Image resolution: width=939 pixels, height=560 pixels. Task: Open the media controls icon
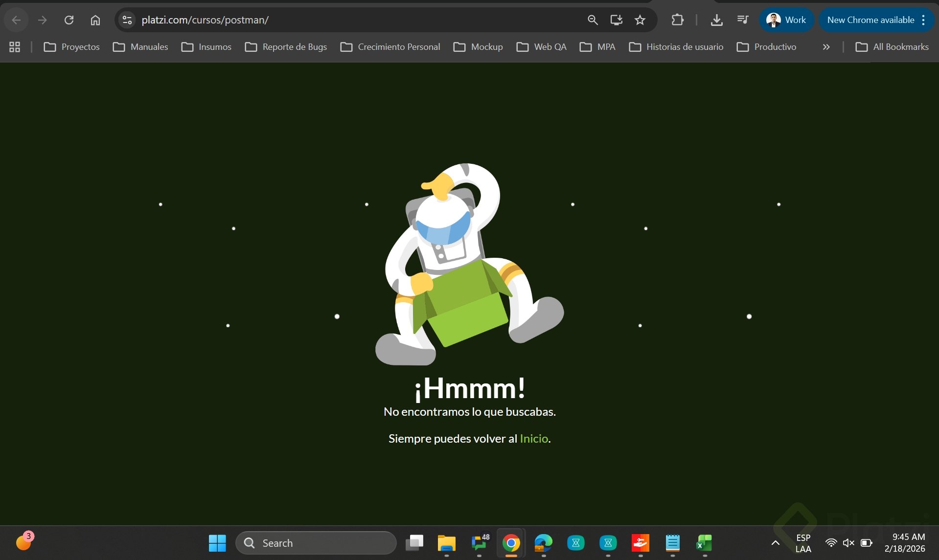click(742, 20)
